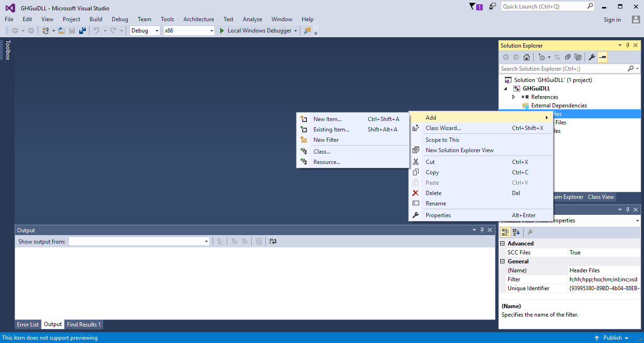Switch to the Class View tab
644x343 pixels.
pos(601,197)
